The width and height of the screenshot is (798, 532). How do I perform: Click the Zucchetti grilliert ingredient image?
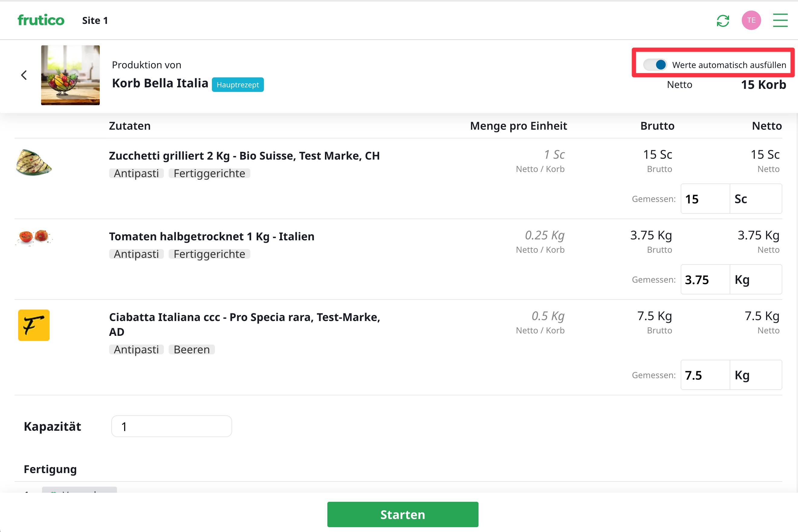coord(34,163)
